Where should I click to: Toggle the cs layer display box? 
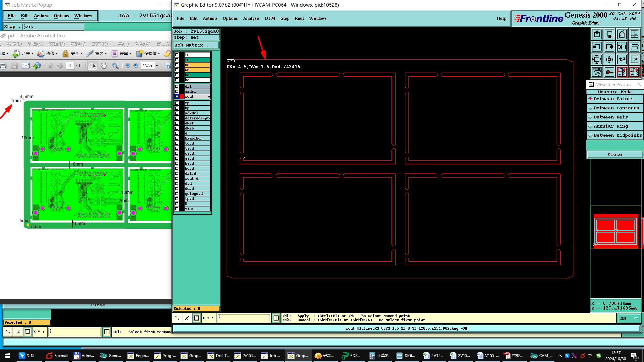click(x=177, y=65)
